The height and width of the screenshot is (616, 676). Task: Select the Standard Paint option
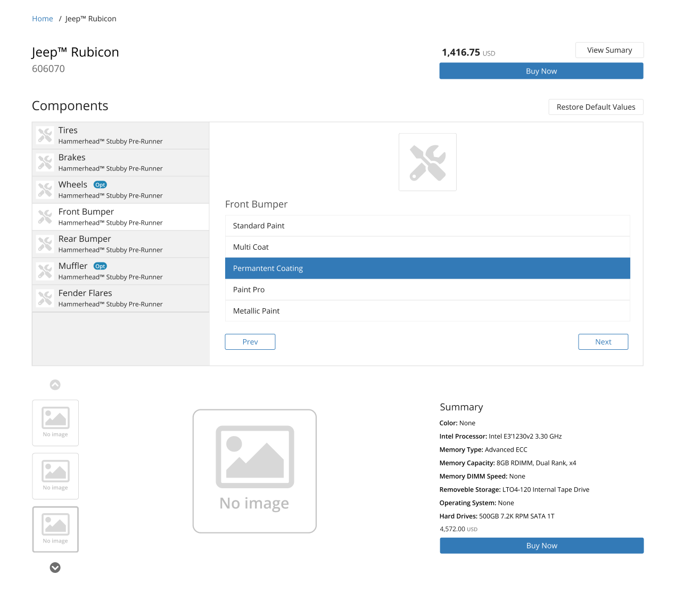(x=427, y=226)
